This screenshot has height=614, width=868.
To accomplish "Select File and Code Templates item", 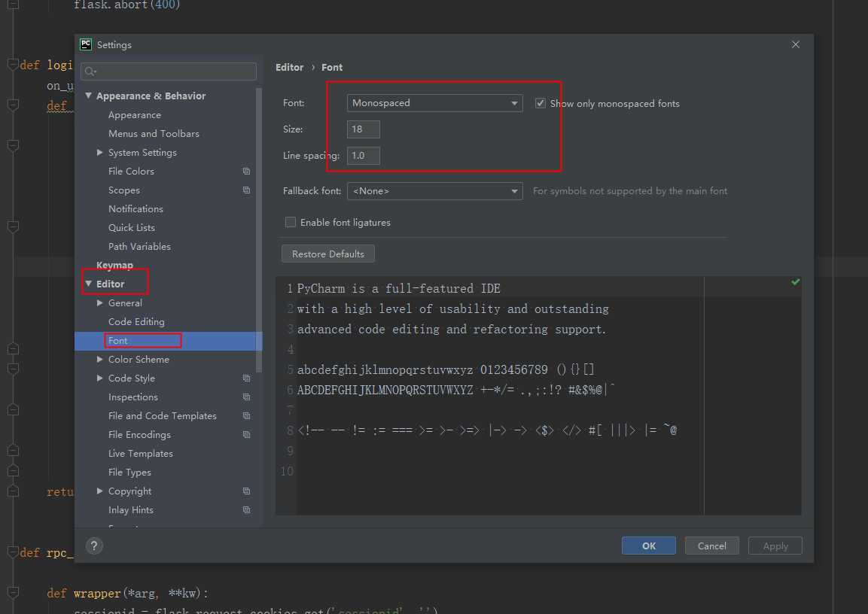I will [162, 416].
